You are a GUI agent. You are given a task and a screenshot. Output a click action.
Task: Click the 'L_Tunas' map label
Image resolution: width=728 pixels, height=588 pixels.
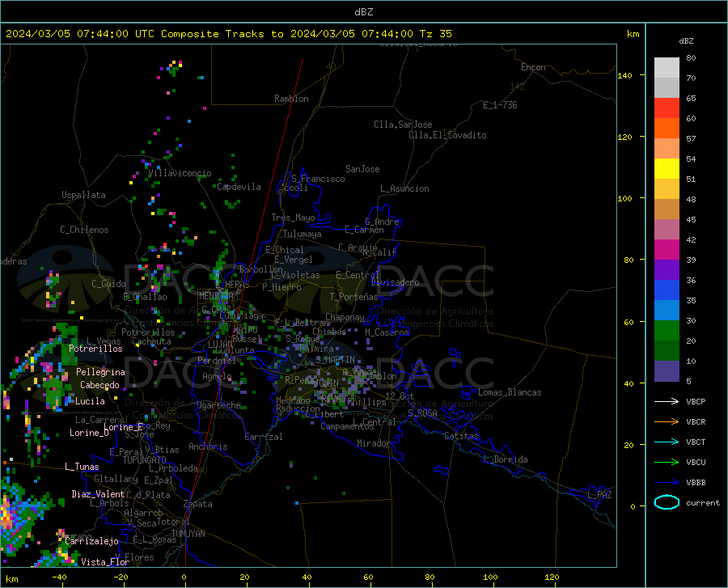tap(82, 467)
